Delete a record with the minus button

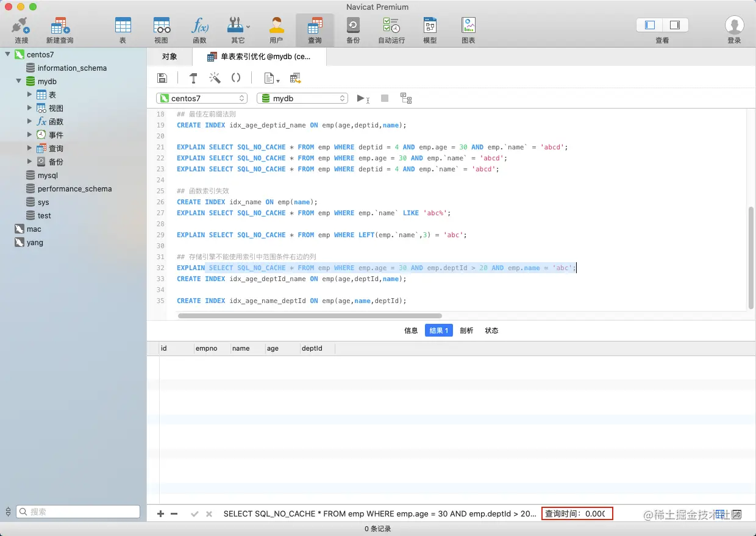click(x=174, y=513)
